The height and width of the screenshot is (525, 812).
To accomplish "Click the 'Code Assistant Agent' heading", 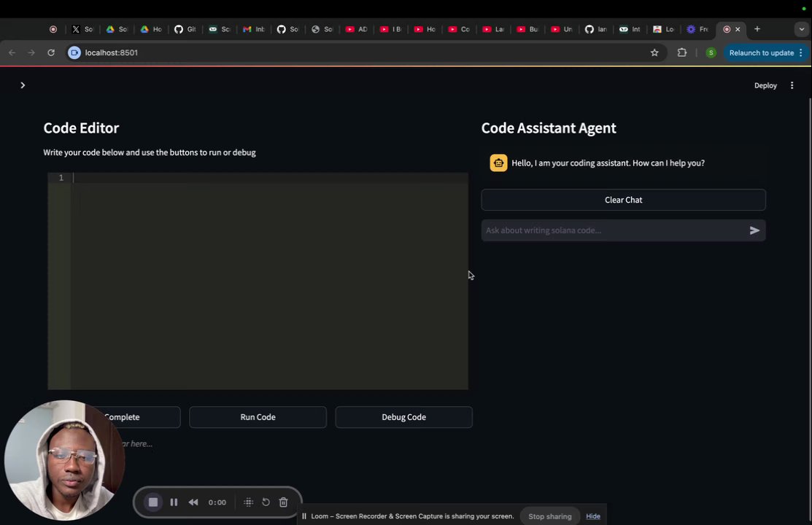I will tap(549, 128).
